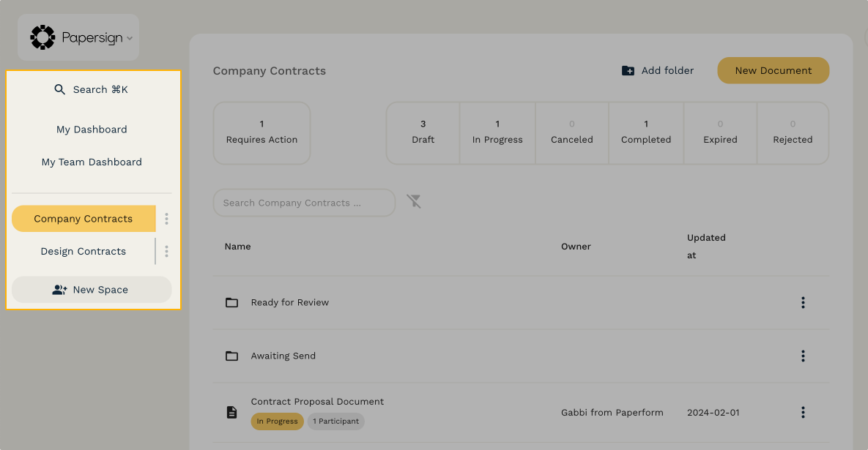Click the New Document button
Screen dimensions: 868x450
pos(773,70)
